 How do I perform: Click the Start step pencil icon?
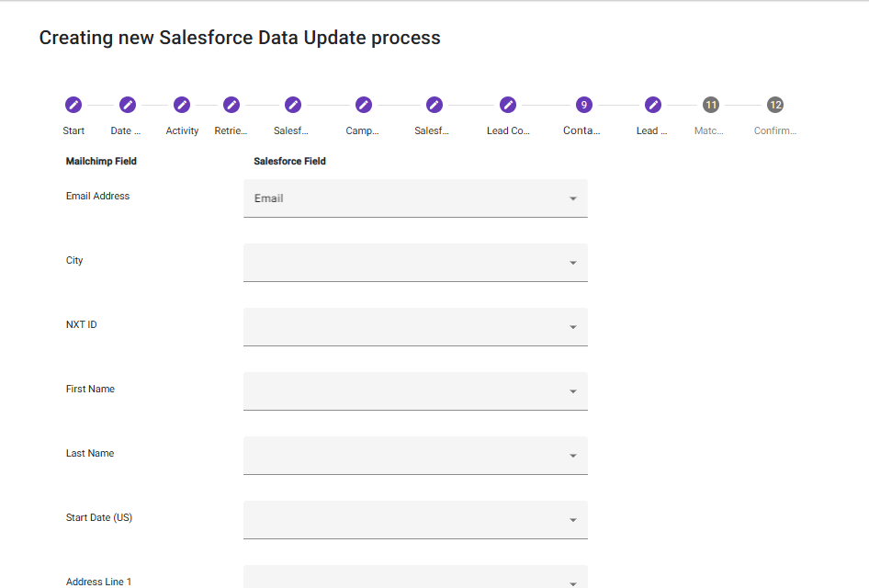(x=73, y=105)
